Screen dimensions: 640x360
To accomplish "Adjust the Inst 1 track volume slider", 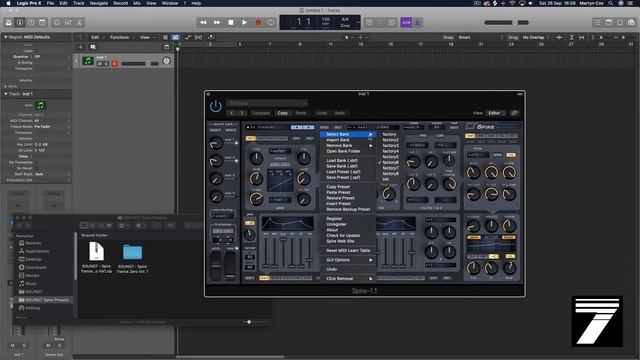I will [140, 64].
